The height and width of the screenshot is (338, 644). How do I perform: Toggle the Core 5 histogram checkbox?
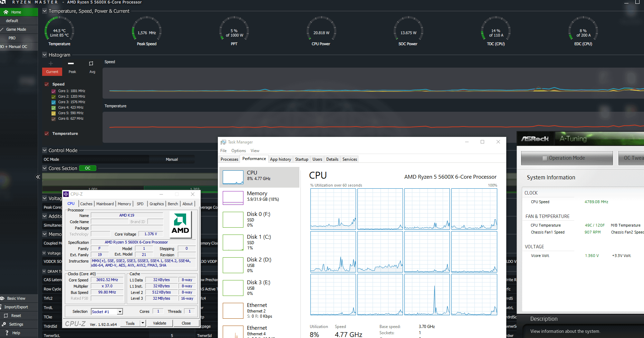54,113
